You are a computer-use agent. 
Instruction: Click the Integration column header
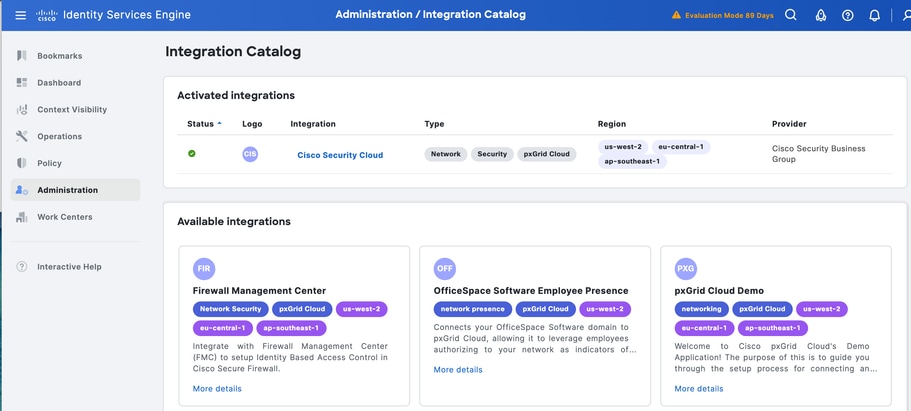(313, 124)
